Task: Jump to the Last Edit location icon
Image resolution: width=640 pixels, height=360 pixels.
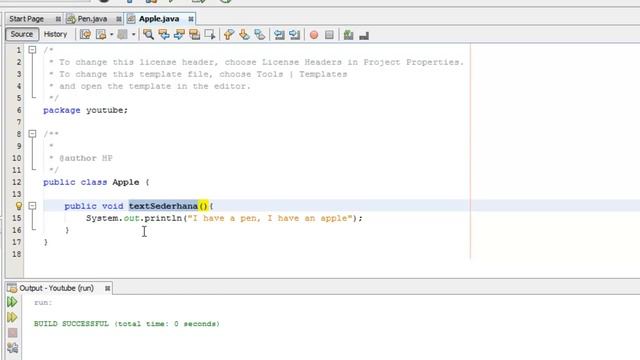Action: point(85,35)
